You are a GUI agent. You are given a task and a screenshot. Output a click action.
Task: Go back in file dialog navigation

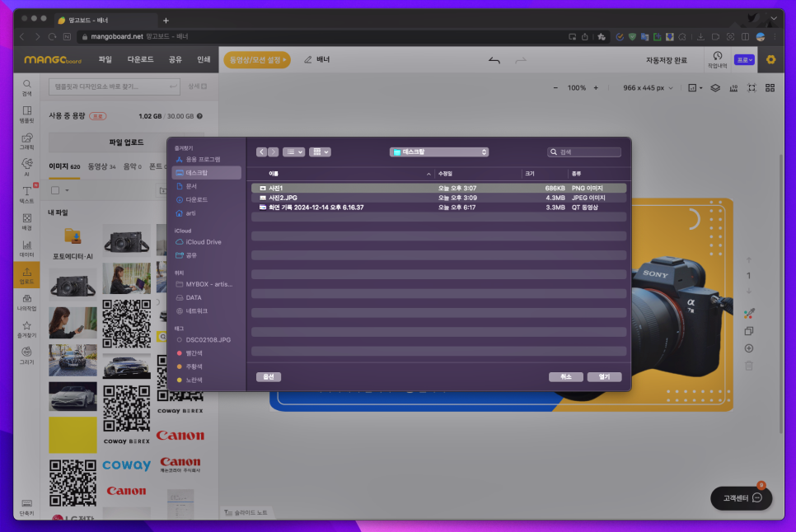tap(261, 152)
